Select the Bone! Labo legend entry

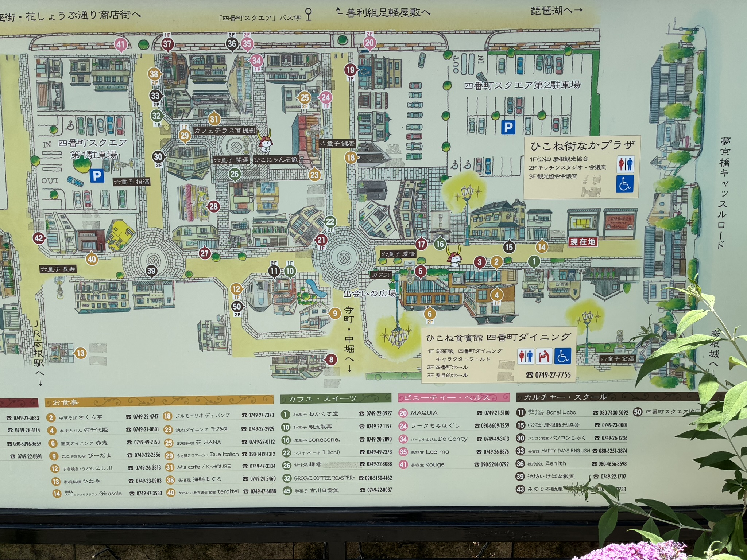click(572, 412)
